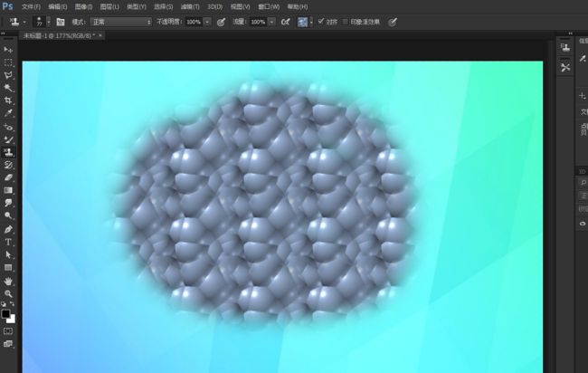Viewport: 588px width, 373px height.
Task: Toggle the 印象派效果 (Impressionist) checkbox
Action: (345, 22)
